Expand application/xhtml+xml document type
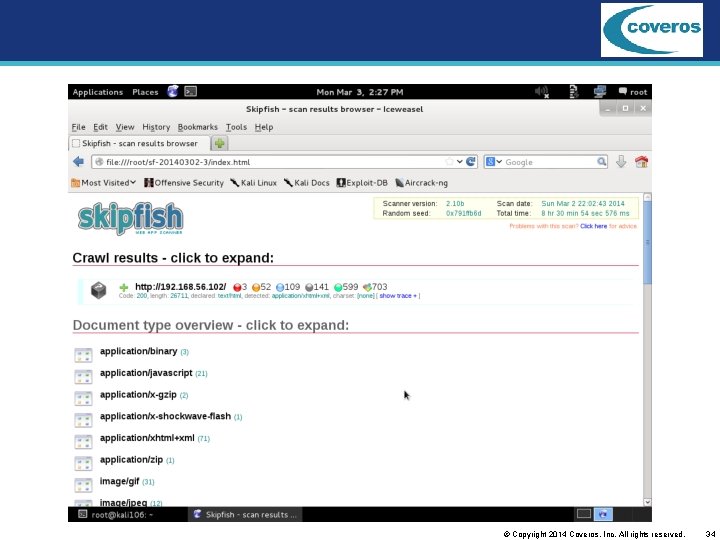This screenshot has height=540, width=720. 147,438
